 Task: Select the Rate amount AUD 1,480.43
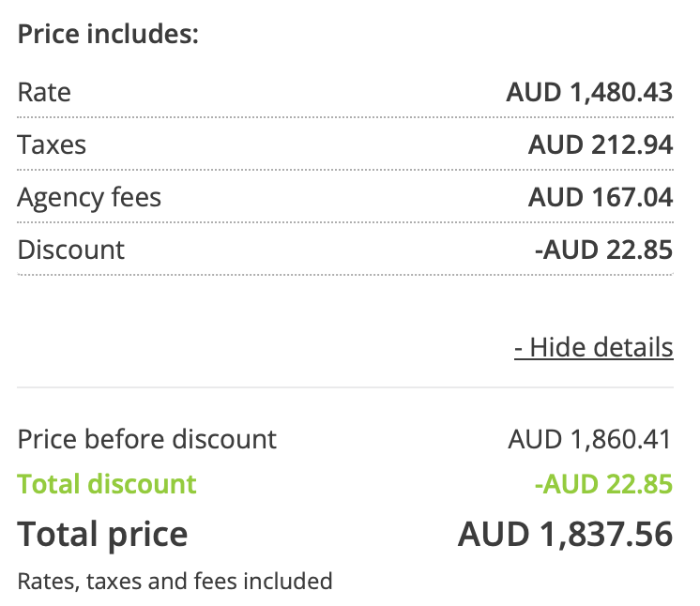589,92
